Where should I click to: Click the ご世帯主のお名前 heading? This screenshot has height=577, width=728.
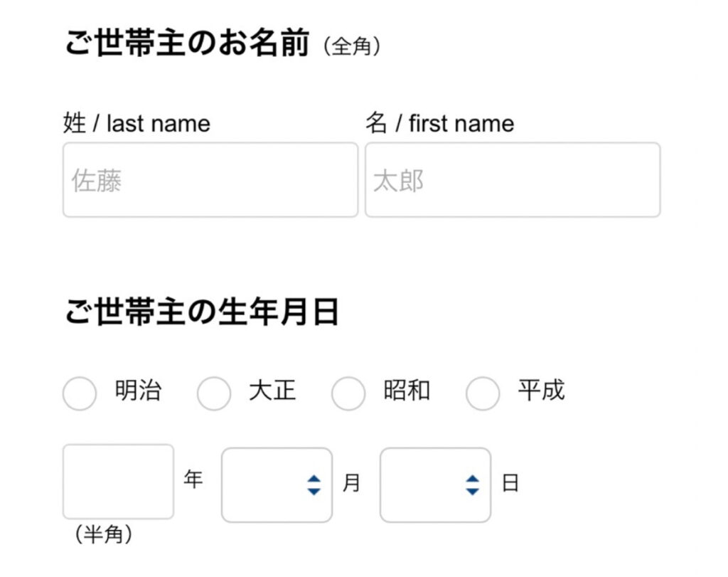(188, 44)
